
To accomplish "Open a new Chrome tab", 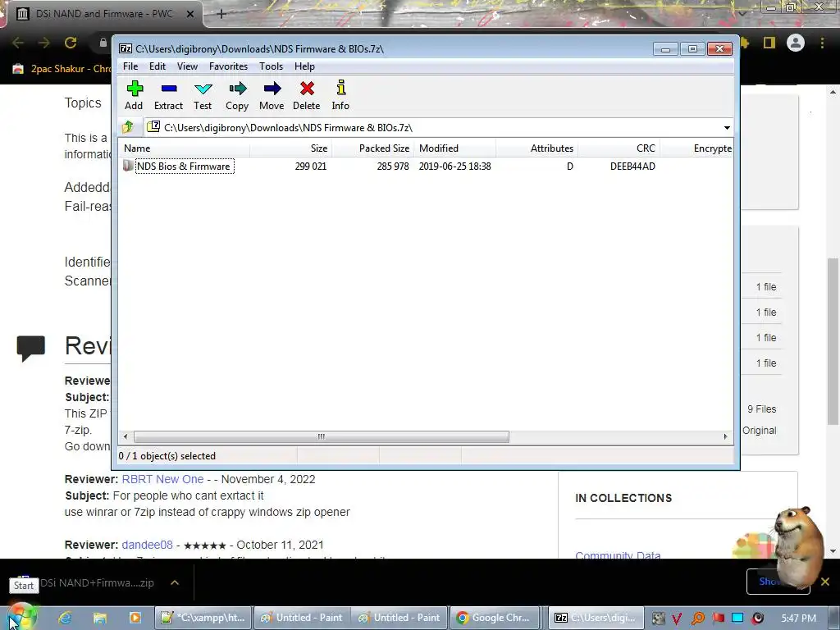I will 221,14.
